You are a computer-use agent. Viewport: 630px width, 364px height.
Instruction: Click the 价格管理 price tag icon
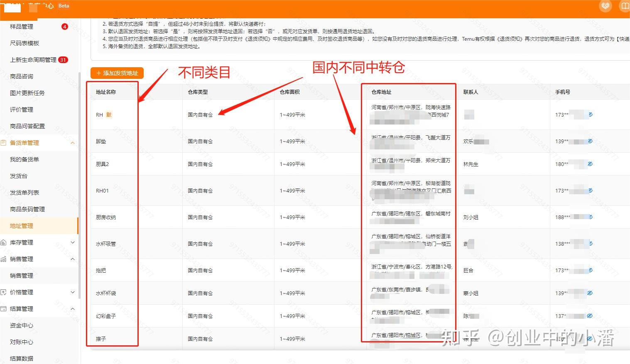pos(4,292)
